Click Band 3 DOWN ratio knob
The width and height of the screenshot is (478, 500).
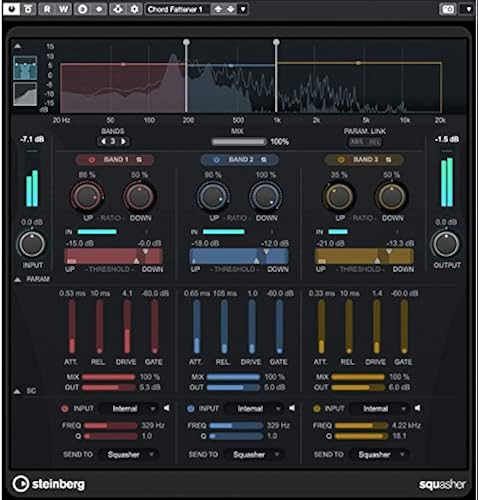tap(391, 197)
